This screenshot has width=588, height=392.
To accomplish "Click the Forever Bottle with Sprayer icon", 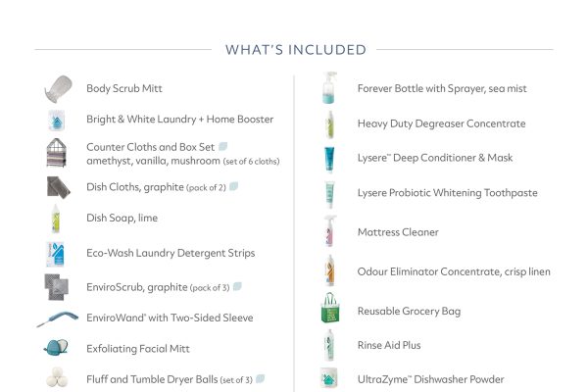I will point(329,88).
